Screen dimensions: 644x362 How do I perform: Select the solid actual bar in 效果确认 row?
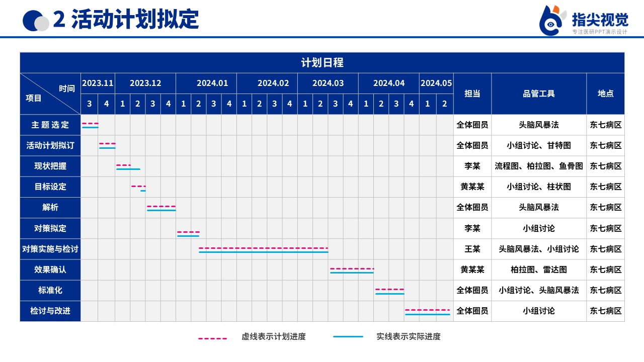click(x=352, y=273)
